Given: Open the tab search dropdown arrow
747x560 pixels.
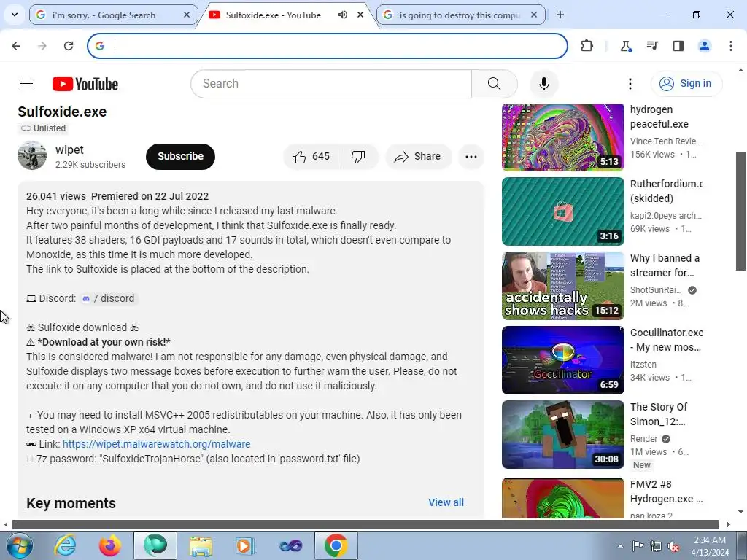Looking at the screenshot, I should coord(15,15).
